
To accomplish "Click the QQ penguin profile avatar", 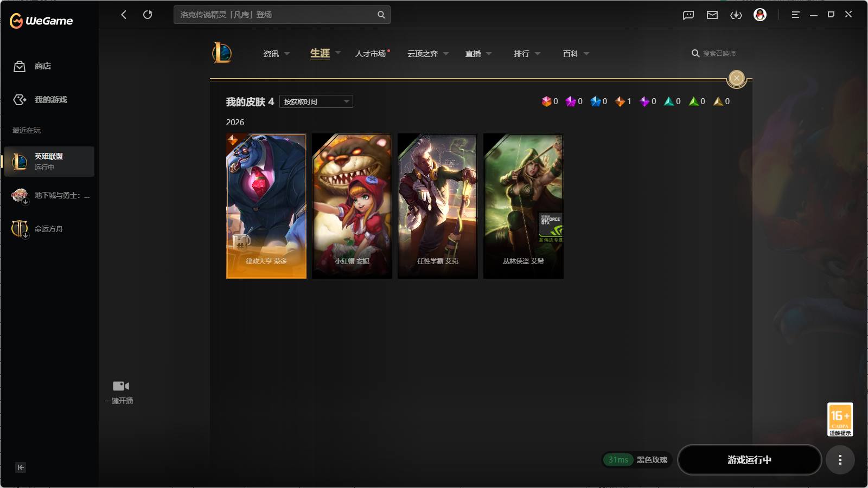I will click(x=760, y=15).
